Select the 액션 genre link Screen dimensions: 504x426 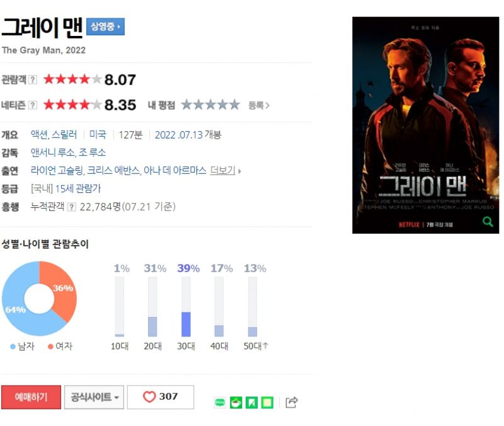click(39, 134)
